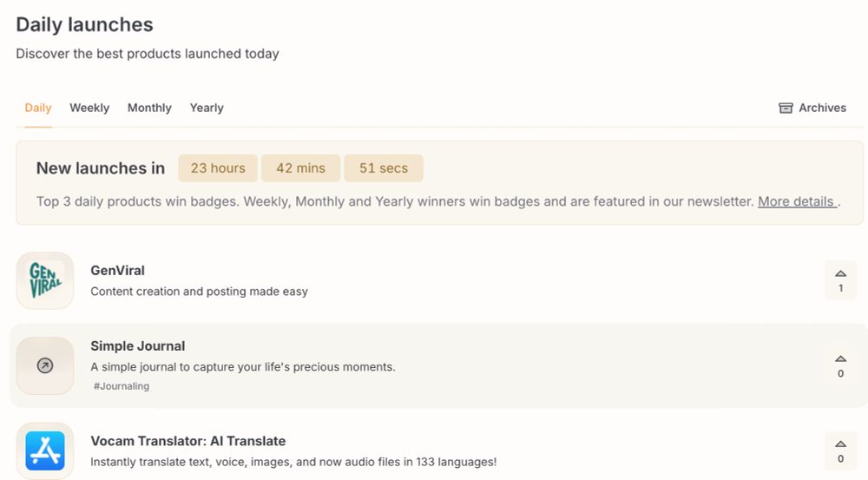868x480 pixels.
Task: Click the 23 hours countdown badge
Action: point(218,168)
